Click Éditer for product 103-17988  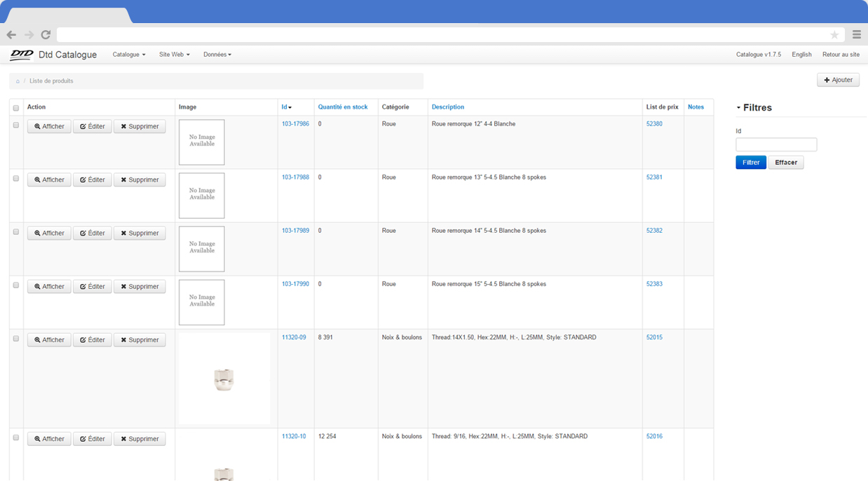click(93, 180)
